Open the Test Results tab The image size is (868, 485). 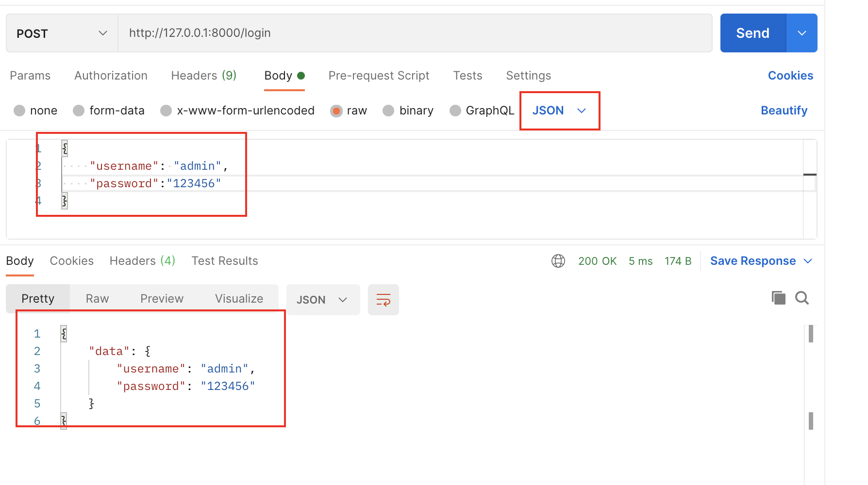pos(225,261)
